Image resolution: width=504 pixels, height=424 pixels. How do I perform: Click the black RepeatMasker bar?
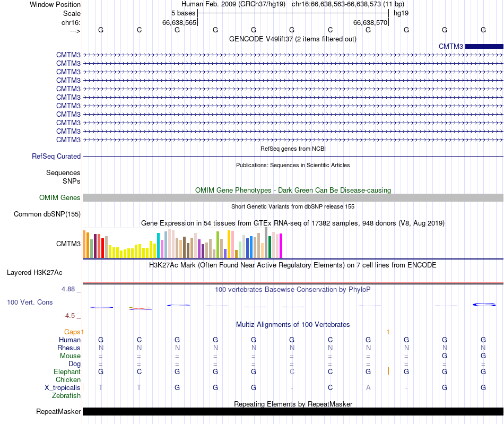293,411
